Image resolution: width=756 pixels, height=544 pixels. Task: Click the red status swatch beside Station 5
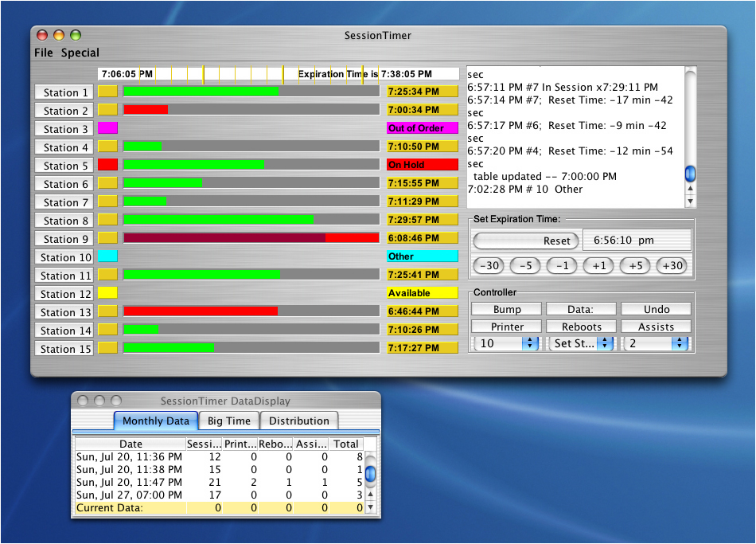click(x=107, y=165)
